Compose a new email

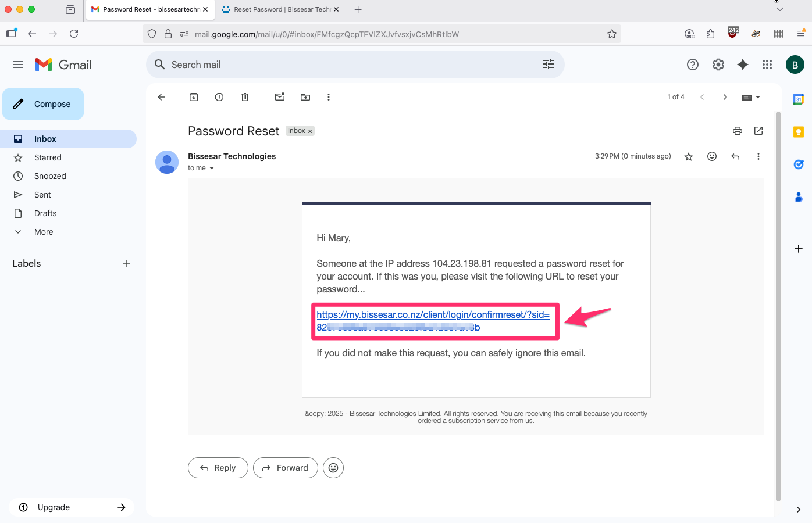[x=43, y=104]
